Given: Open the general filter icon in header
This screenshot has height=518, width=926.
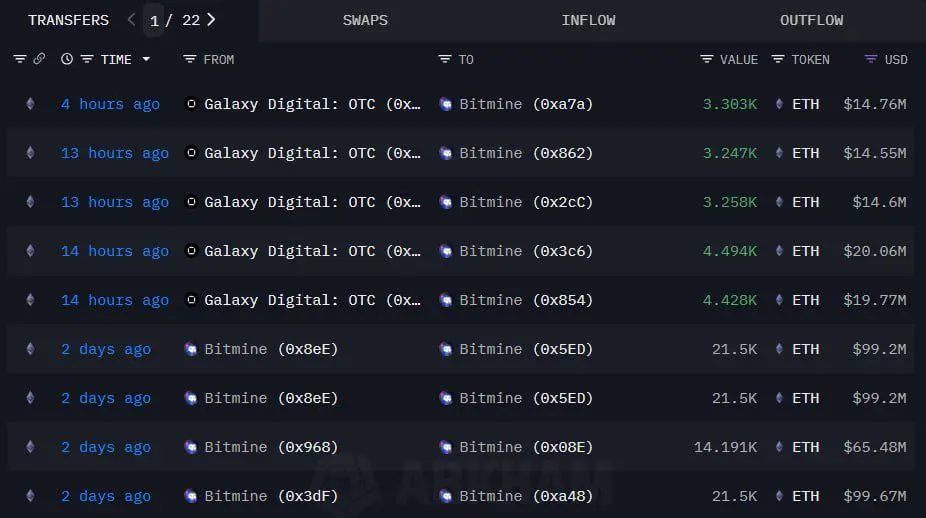Looking at the screenshot, I should tap(20, 59).
